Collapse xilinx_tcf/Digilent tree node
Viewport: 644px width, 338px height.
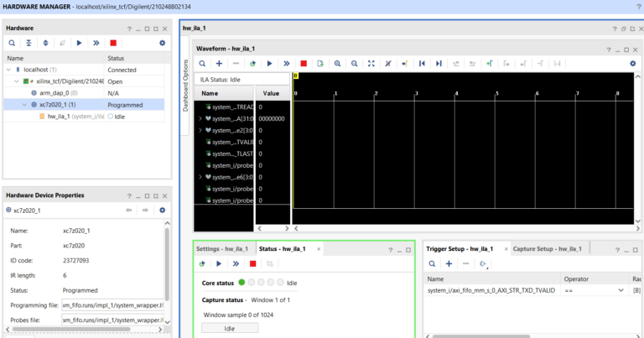17,81
